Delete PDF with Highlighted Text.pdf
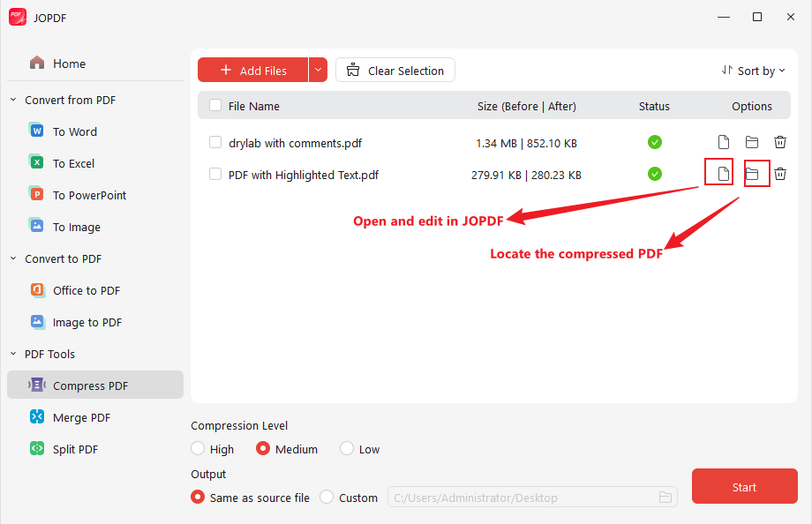 pos(780,174)
